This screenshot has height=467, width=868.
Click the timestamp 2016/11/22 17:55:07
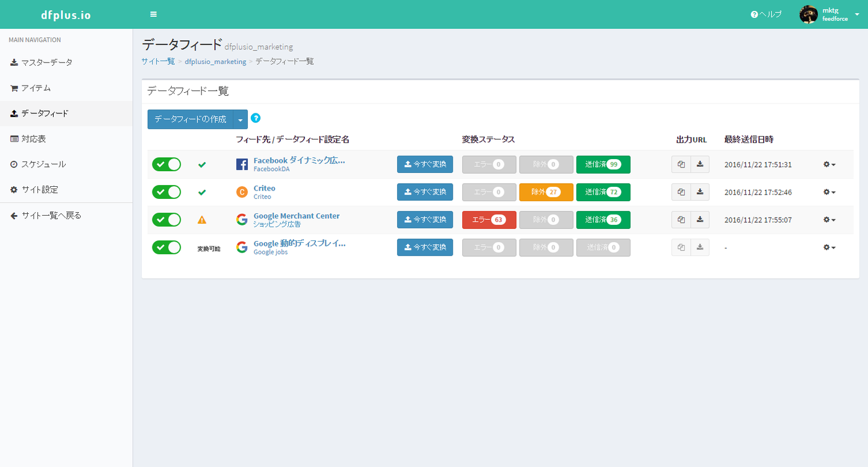[758, 220]
